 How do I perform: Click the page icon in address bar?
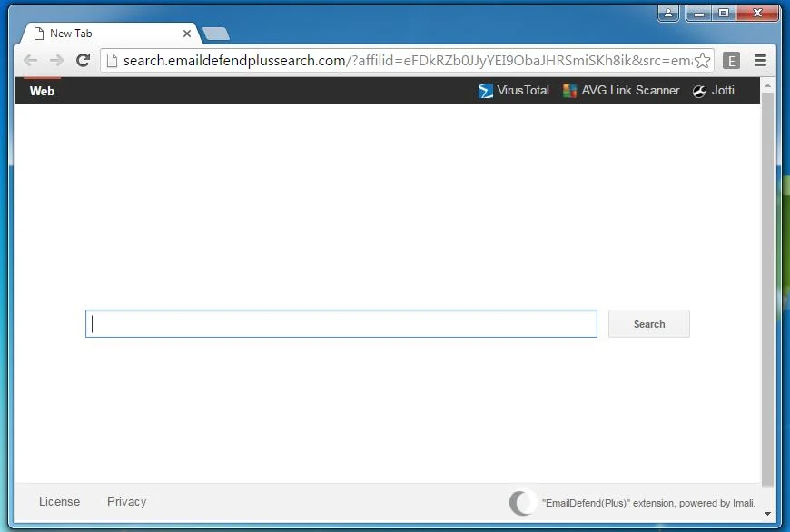(x=113, y=61)
